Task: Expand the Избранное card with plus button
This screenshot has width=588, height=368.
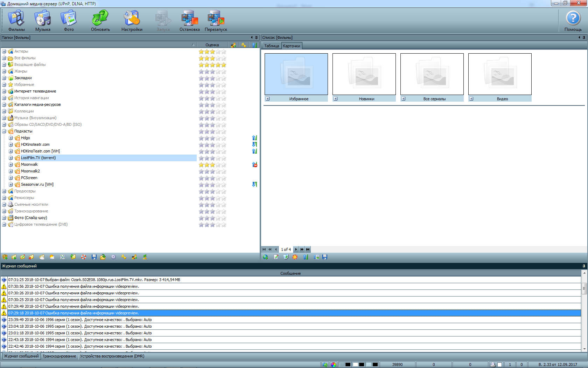Action: [x=268, y=99]
